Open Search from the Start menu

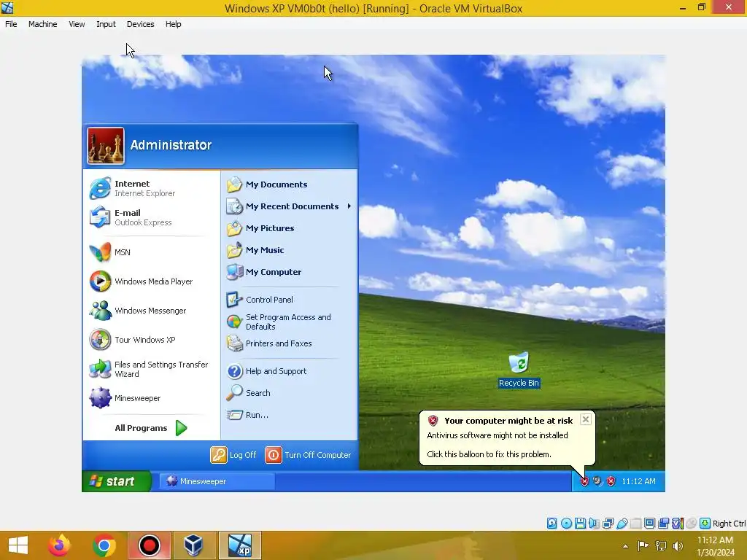click(289, 393)
